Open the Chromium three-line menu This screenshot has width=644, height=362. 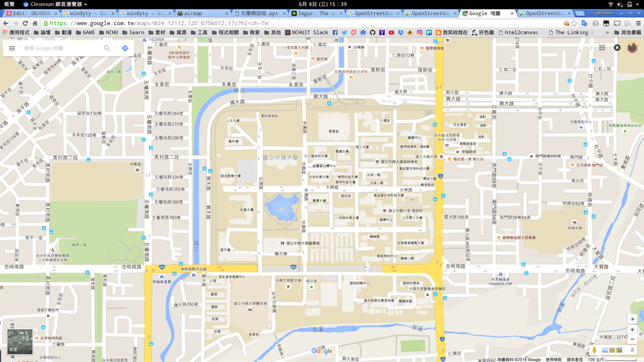638,23
